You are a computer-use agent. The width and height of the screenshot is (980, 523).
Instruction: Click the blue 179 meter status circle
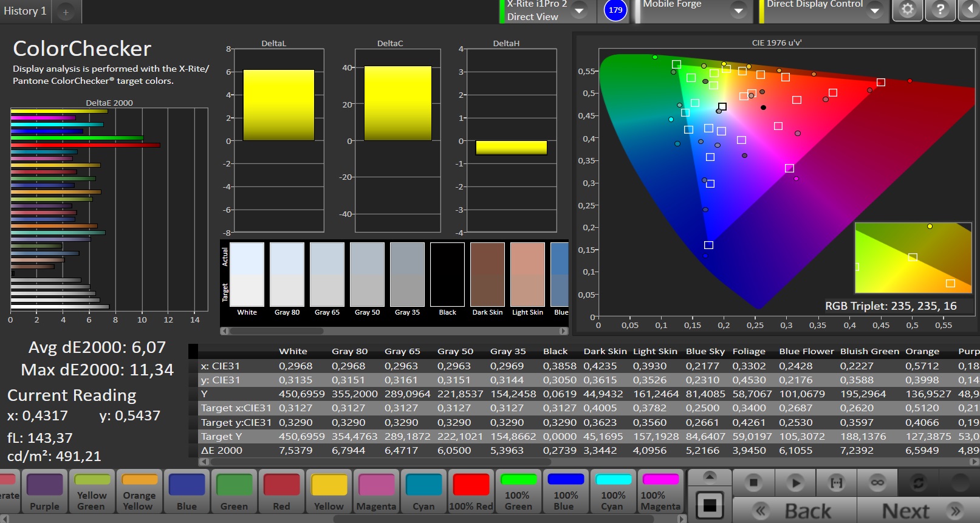tap(615, 10)
